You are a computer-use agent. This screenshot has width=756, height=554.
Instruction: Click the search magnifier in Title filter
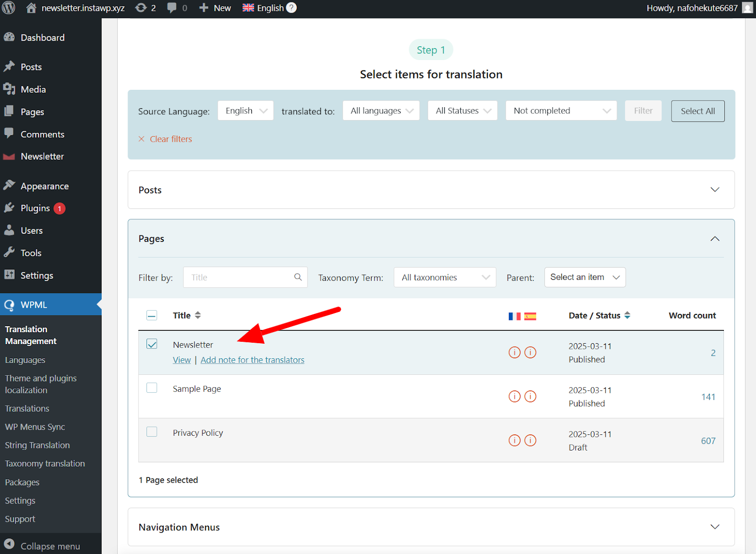[x=298, y=277]
